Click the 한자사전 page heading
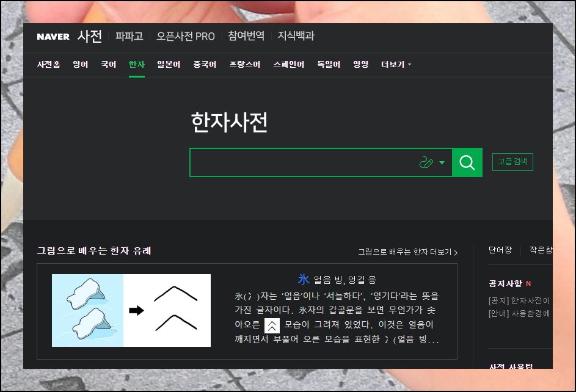The width and height of the screenshot is (576, 392). point(230,122)
